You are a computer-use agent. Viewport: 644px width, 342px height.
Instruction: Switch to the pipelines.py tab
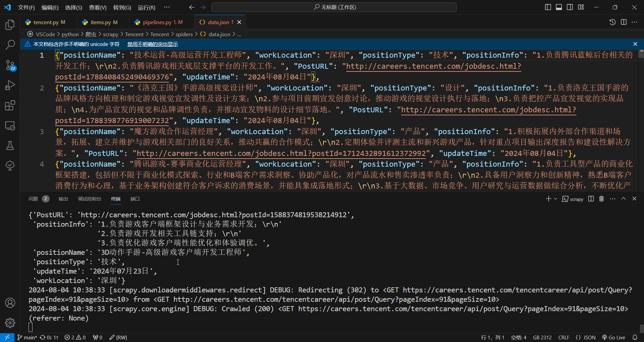pos(157,22)
